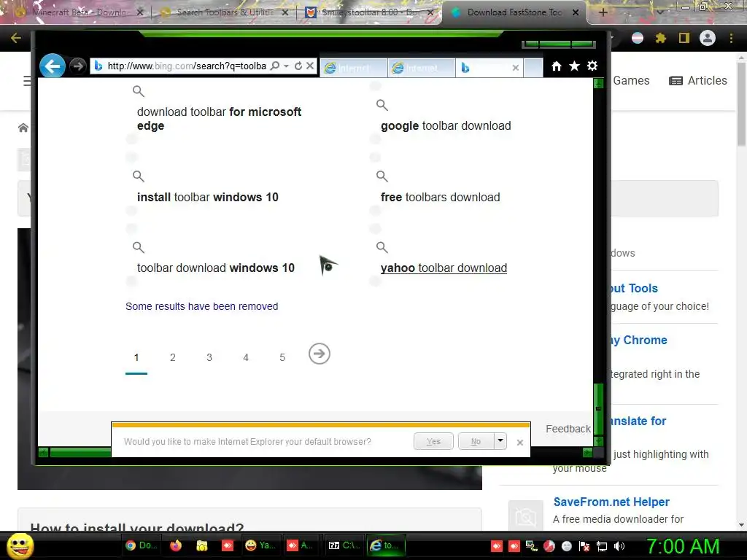This screenshot has height=560, width=747.
Task: Open 'toolbar download windows 10' suggestion
Action: click(216, 268)
